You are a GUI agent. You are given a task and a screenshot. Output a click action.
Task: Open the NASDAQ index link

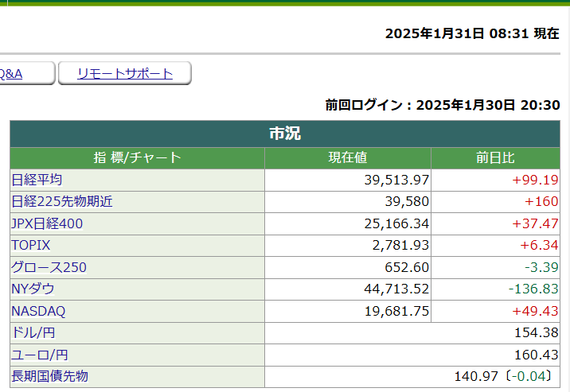point(38,311)
